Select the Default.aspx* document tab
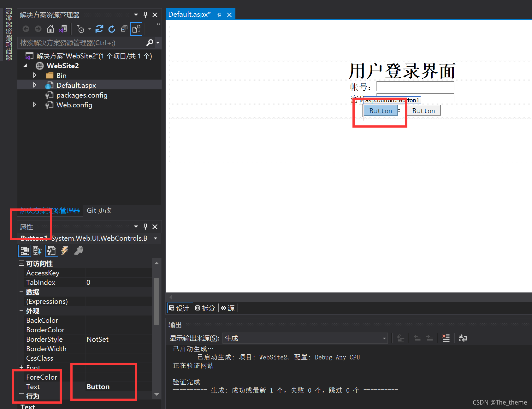532x409 pixels. coord(189,15)
